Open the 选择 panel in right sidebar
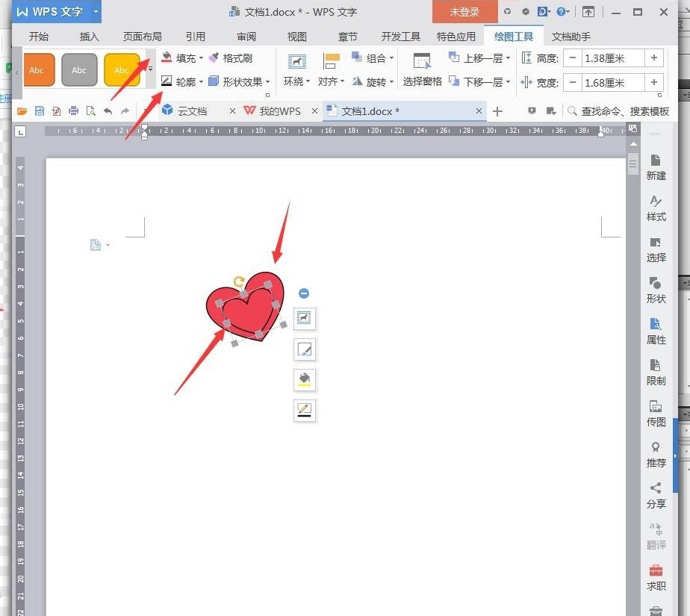Viewport: 690px width, 616px height. 656,249
